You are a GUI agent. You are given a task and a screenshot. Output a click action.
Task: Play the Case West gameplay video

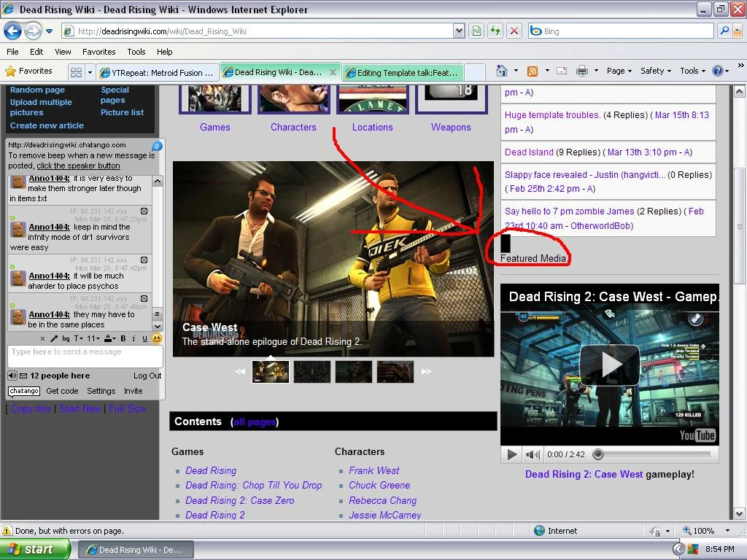pos(609,365)
